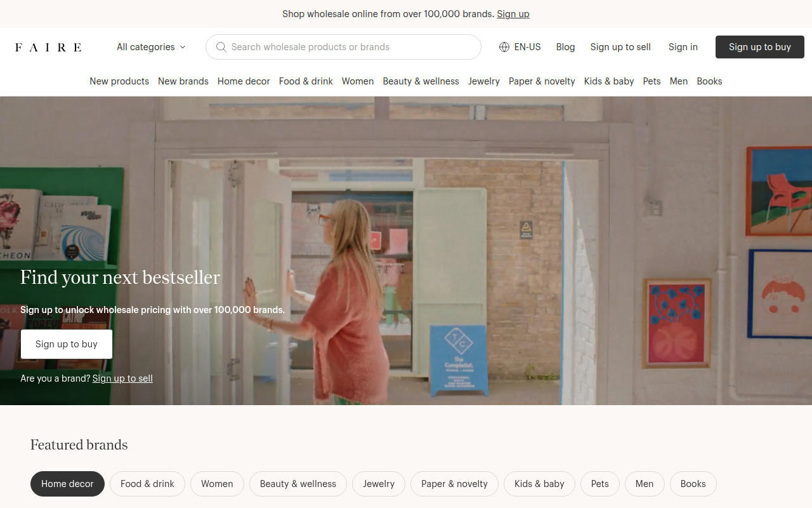The image size is (812, 508).
Task: Open Books navigation menu
Action: [710, 81]
